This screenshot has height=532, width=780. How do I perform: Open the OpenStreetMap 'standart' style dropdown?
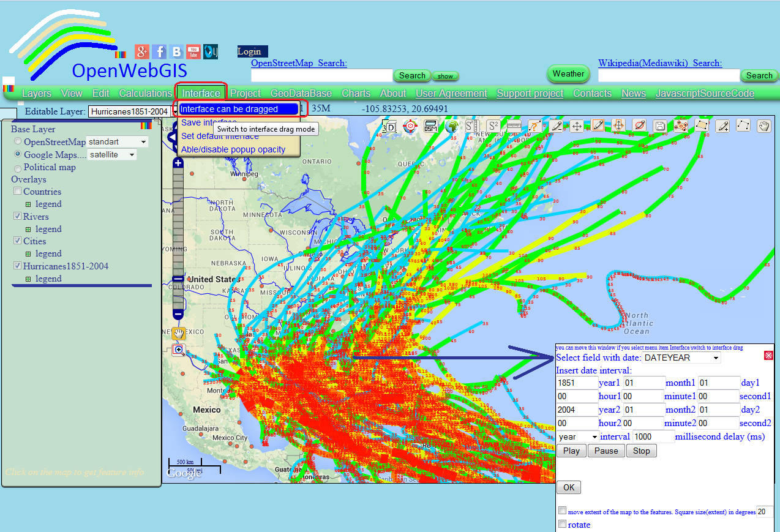(118, 142)
